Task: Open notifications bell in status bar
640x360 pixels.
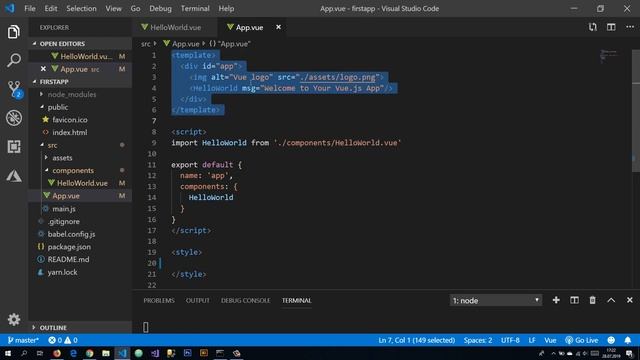Action: tap(628, 340)
